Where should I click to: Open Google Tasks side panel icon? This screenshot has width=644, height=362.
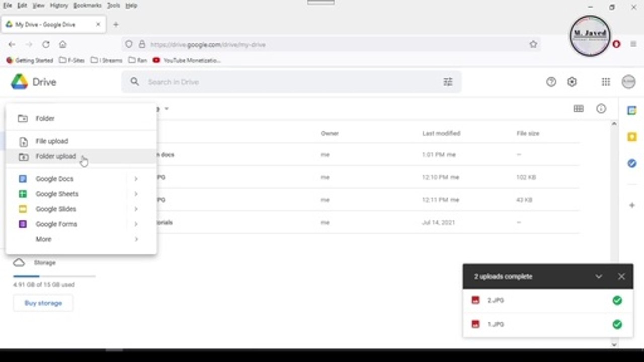coord(632,163)
